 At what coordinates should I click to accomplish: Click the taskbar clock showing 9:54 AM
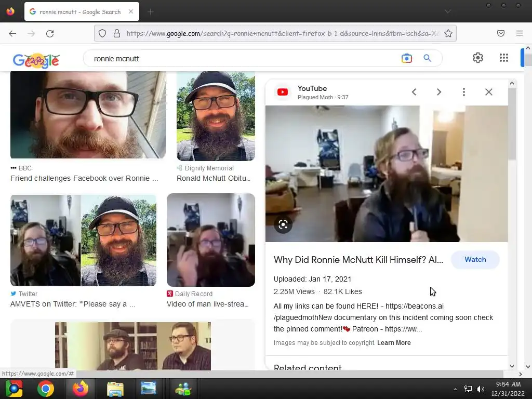click(508, 389)
